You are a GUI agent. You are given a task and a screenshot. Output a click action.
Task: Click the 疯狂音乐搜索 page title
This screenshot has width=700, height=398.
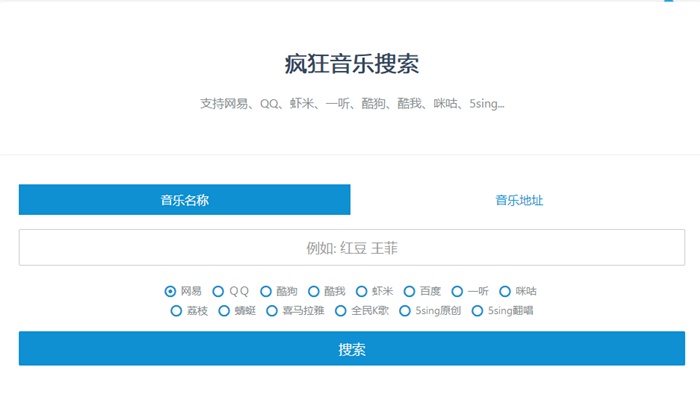[352, 63]
